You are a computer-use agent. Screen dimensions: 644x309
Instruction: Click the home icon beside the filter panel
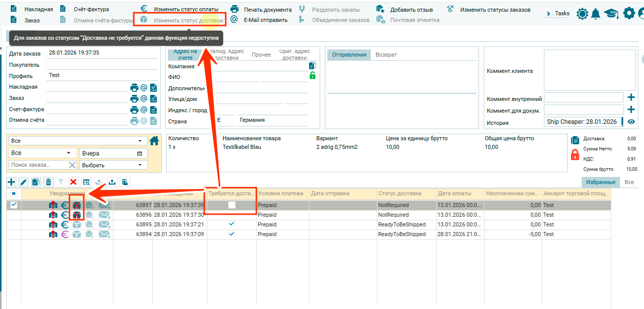click(154, 141)
